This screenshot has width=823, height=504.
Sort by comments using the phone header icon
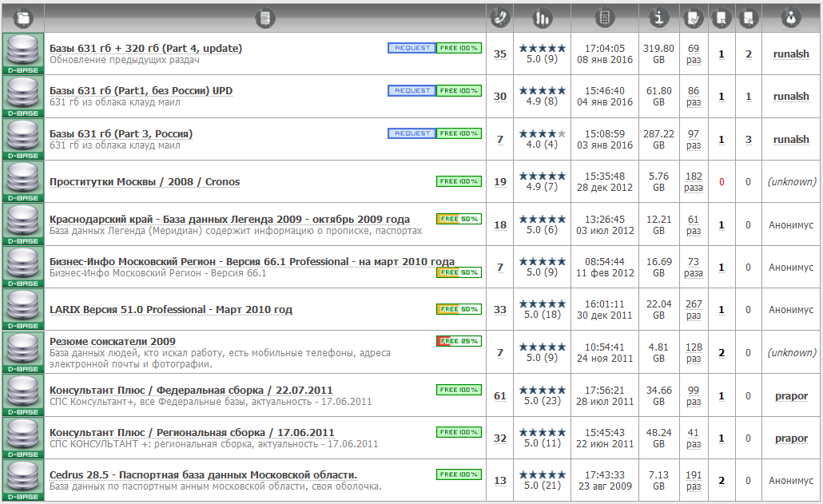(499, 18)
